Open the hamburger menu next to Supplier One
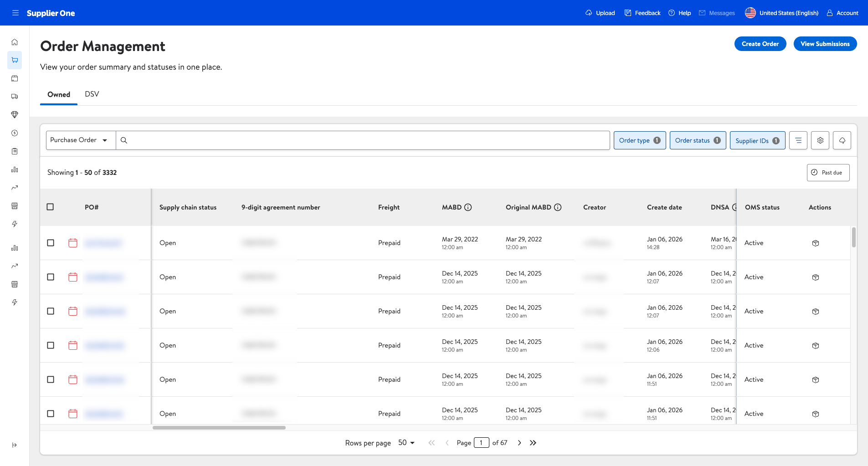The height and width of the screenshot is (466, 868). [x=15, y=13]
